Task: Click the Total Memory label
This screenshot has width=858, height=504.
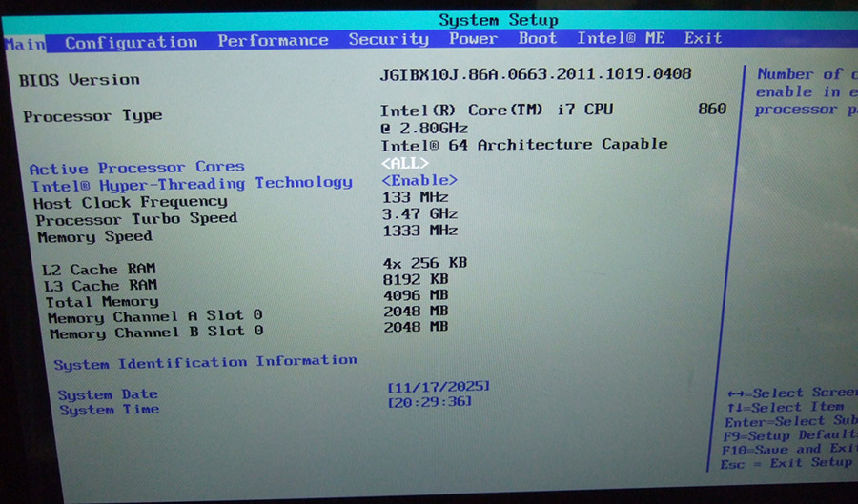Action: coord(102,302)
